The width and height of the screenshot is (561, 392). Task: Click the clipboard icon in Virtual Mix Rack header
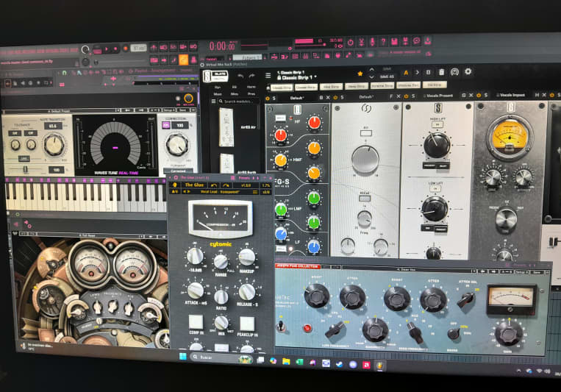pos(441,72)
